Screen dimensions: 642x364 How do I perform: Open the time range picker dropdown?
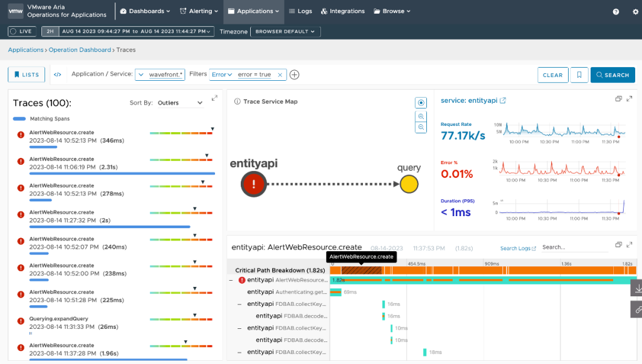coord(136,31)
